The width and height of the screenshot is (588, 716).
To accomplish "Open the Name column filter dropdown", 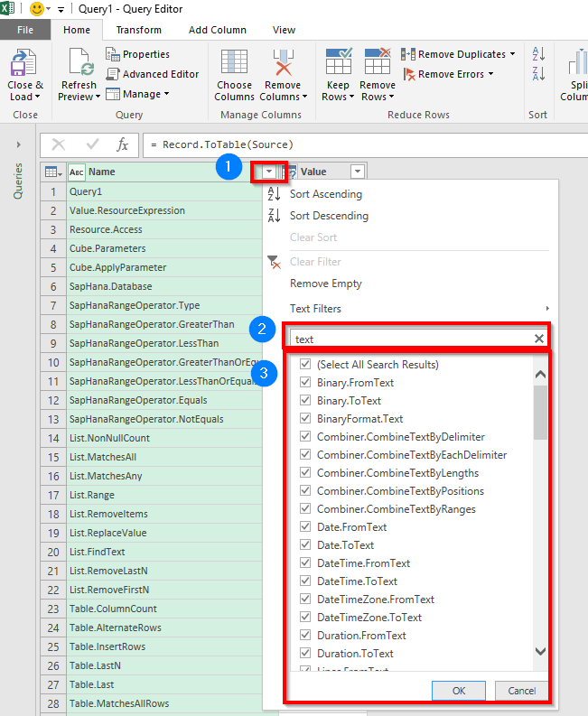I will click(x=270, y=172).
